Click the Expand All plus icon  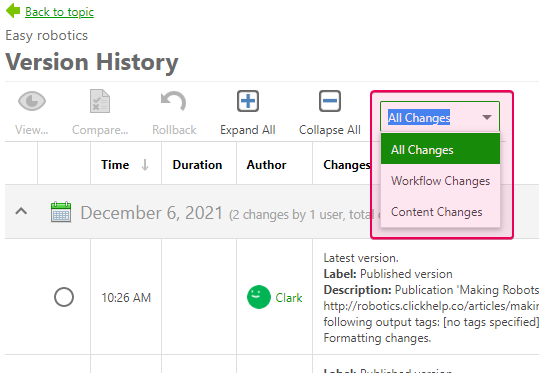click(x=248, y=101)
